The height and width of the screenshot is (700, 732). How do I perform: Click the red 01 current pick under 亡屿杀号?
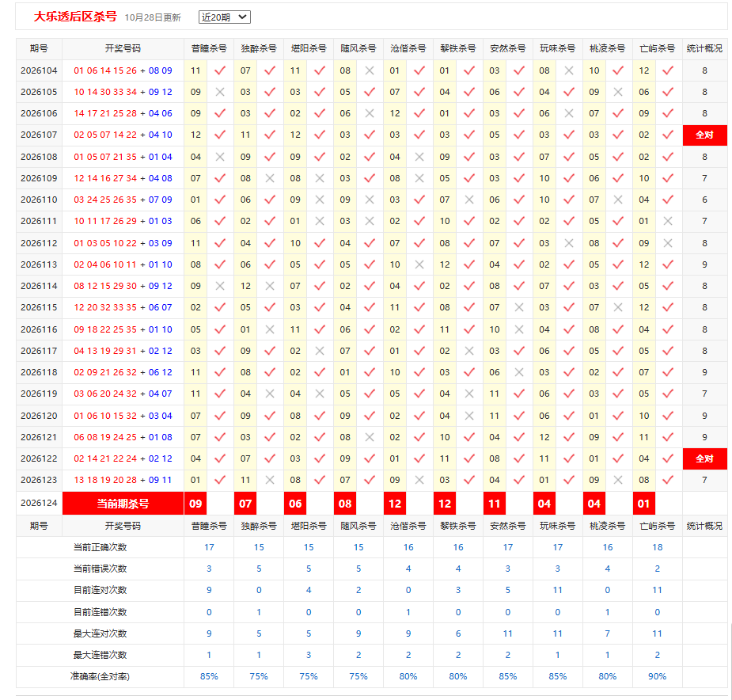[x=644, y=504]
